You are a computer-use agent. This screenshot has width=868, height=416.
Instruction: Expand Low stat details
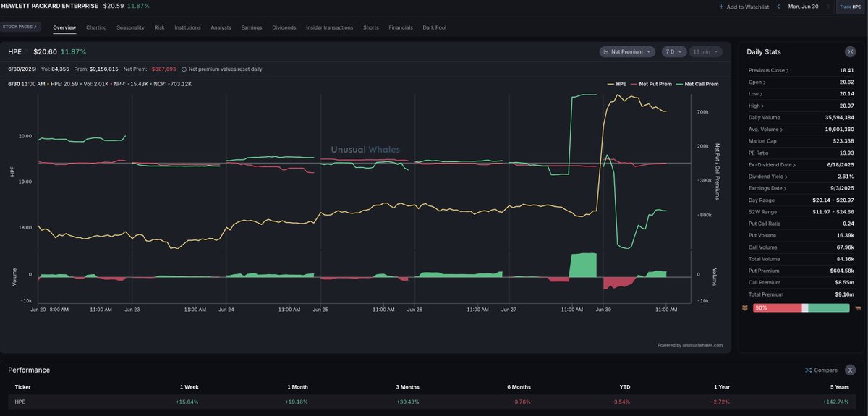[756, 94]
